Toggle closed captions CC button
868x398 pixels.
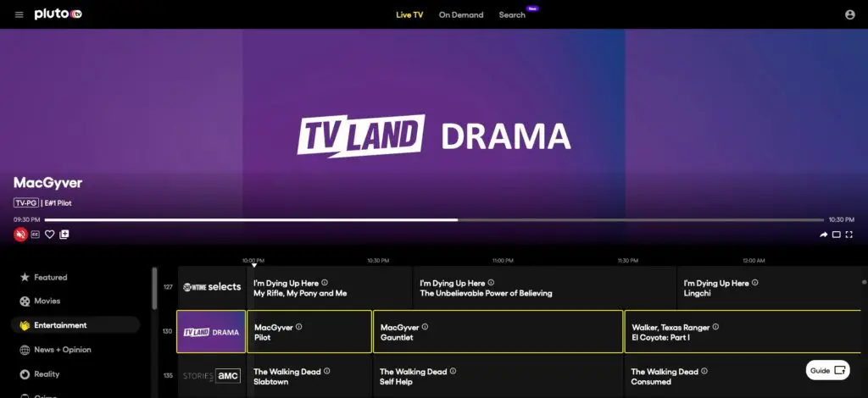pyautogui.click(x=35, y=235)
